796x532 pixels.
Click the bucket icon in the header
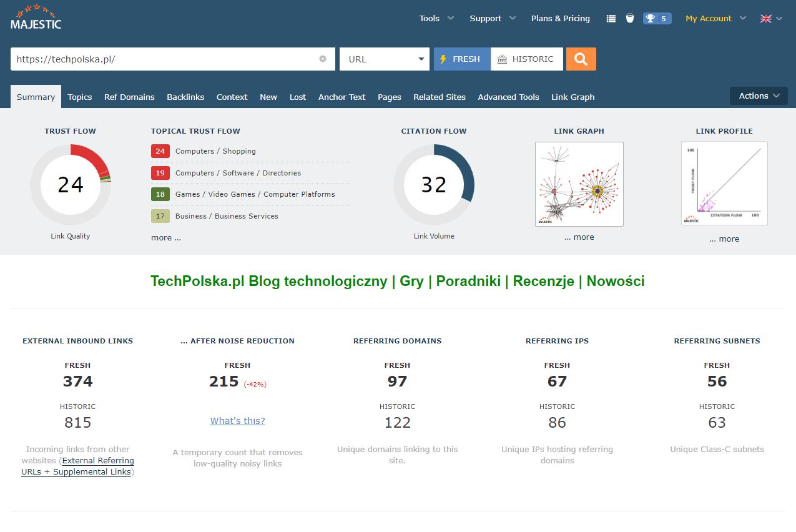click(x=630, y=19)
